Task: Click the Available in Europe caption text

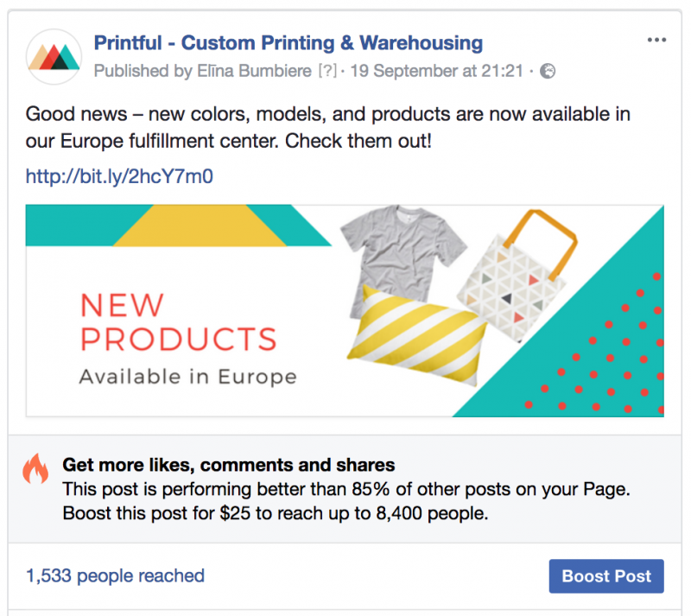Action: pos(187,377)
